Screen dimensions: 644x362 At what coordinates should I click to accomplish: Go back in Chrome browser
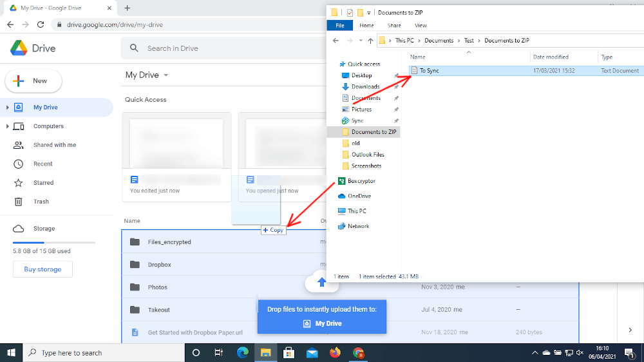[x=10, y=24]
